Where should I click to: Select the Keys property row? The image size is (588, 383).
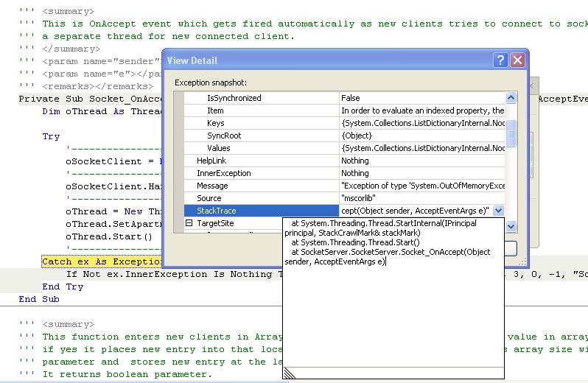(x=344, y=123)
